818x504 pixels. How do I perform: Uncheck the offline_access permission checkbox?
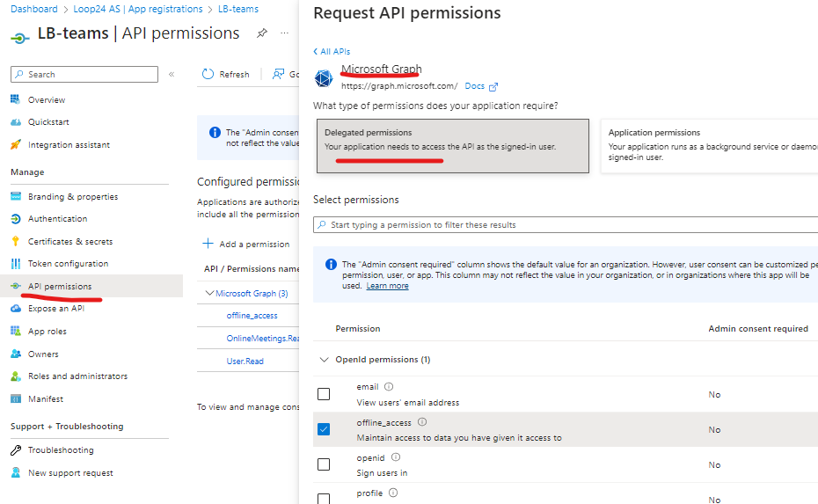click(x=324, y=429)
